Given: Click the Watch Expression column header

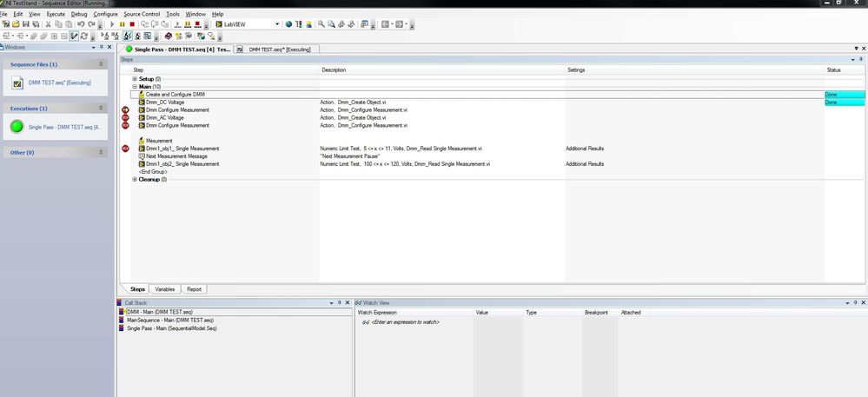Looking at the screenshot, I should pyautogui.click(x=378, y=313).
